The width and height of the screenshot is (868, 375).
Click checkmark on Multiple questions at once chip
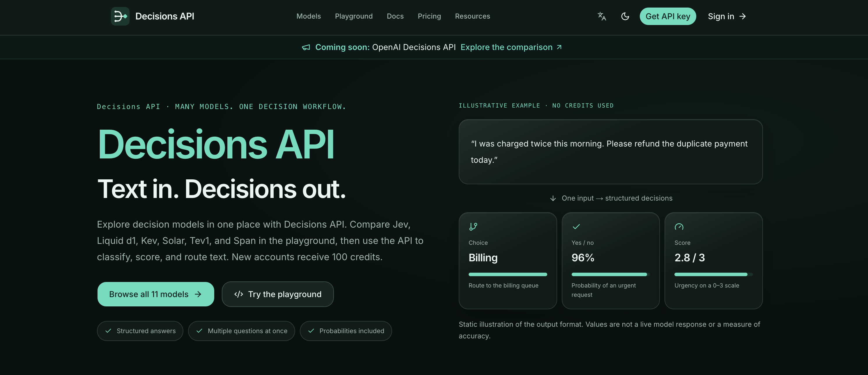pyautogui.click(x=199, y=331)
